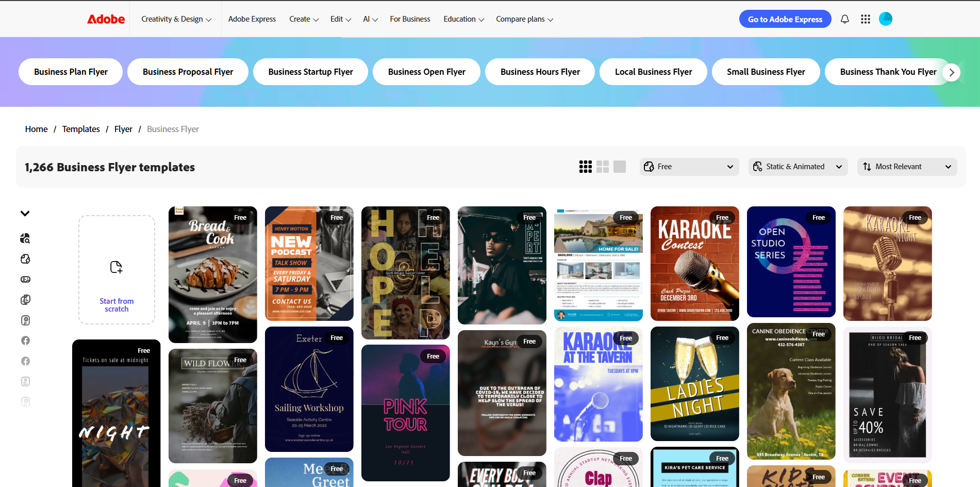The image size is (980, 487).
Task: Click the sidebar stacked documents icon
Action: [25, 300]
